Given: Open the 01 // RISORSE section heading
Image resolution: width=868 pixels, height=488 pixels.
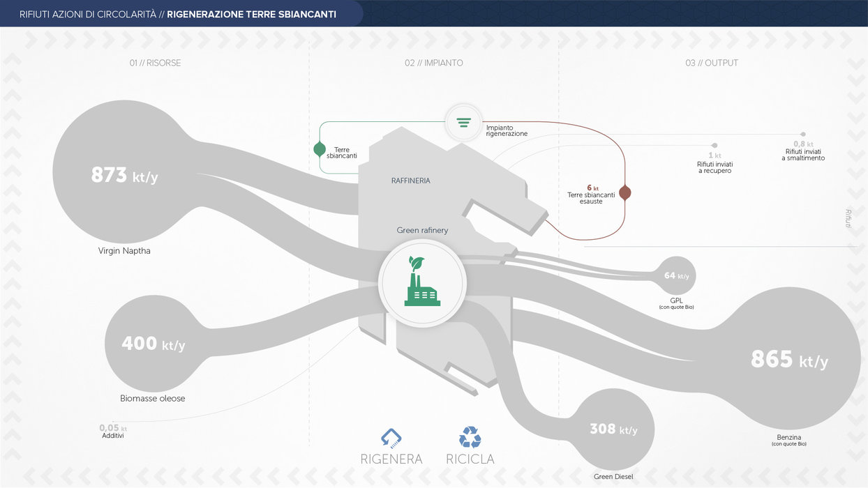Looking at the screenshot, I should tap(155, 63).
